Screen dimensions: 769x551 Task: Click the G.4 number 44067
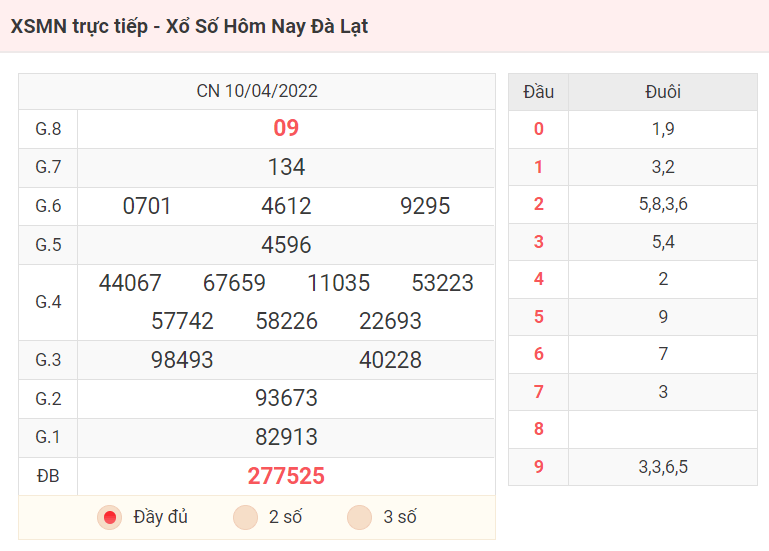click(130, 283)
